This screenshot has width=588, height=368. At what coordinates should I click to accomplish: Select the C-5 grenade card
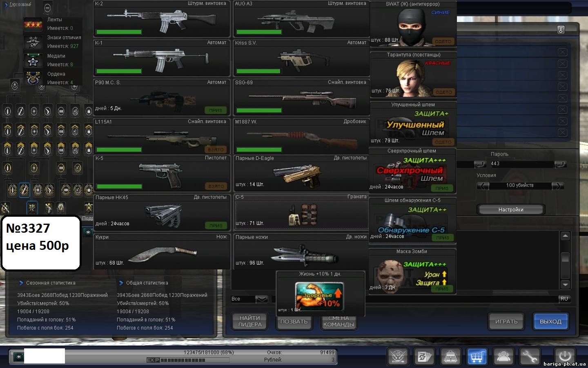pyautogui.click(x=301, y=212)
